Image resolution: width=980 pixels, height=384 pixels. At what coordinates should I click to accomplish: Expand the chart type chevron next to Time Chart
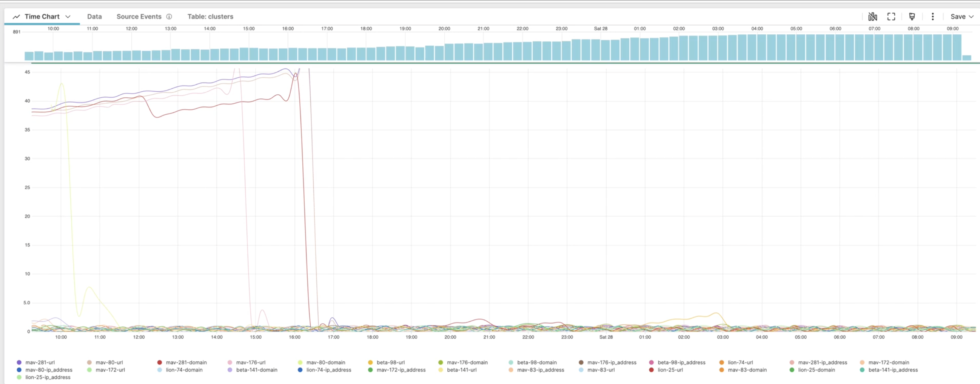tap(68, 16)
